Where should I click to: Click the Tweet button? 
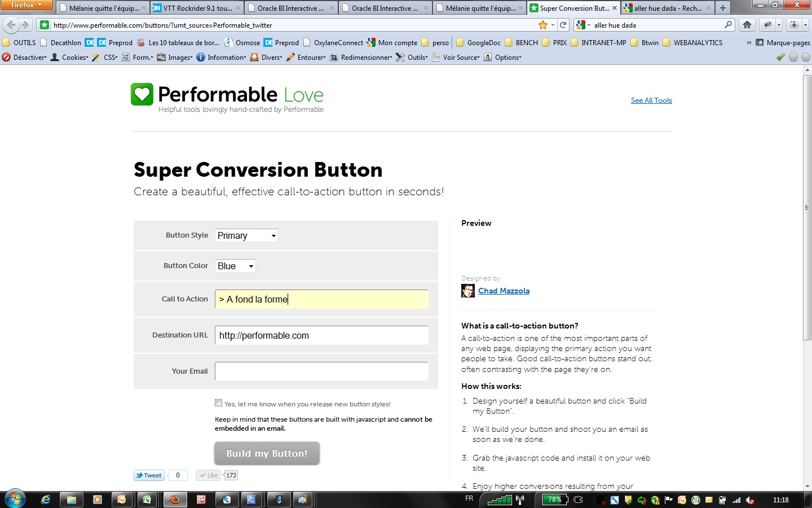coord(149,475)
